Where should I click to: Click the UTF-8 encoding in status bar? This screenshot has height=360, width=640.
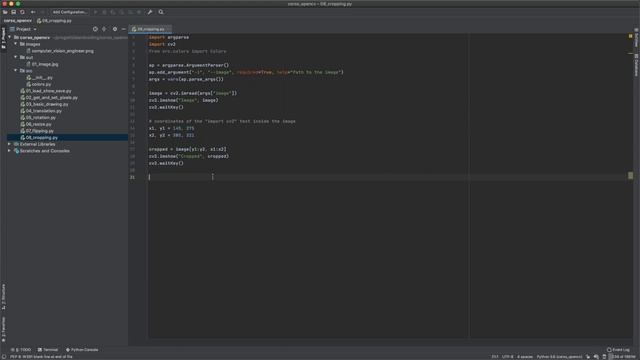tap(507, 357)
